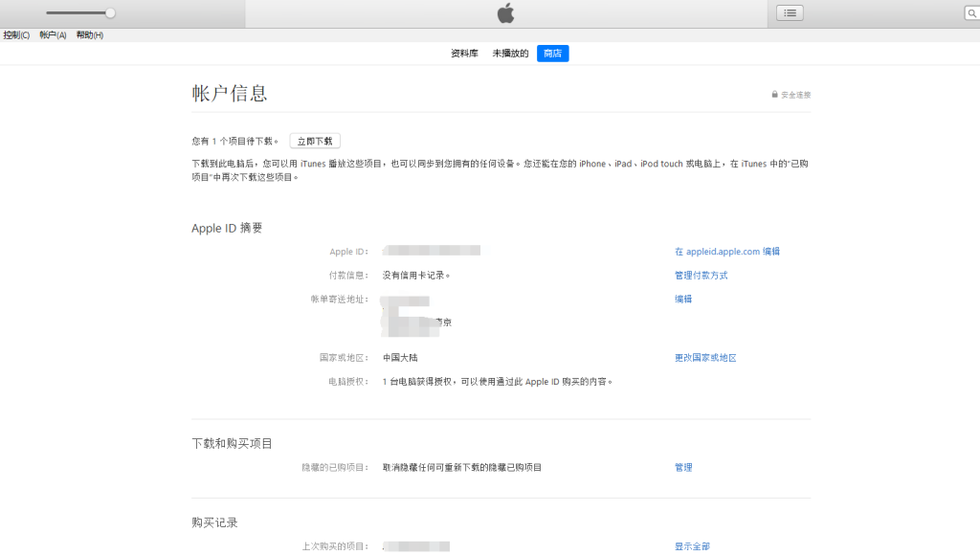Click the 安全连接 label

point(795,95)
